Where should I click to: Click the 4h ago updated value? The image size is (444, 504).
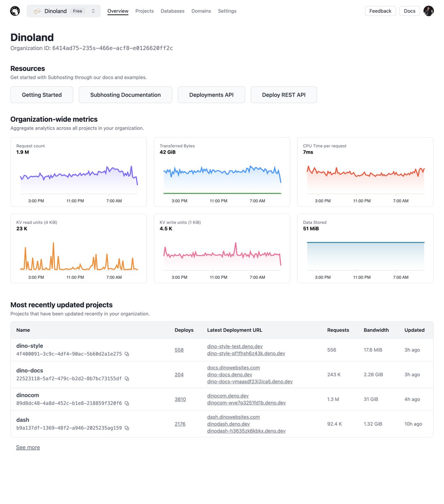pos(412,399)
